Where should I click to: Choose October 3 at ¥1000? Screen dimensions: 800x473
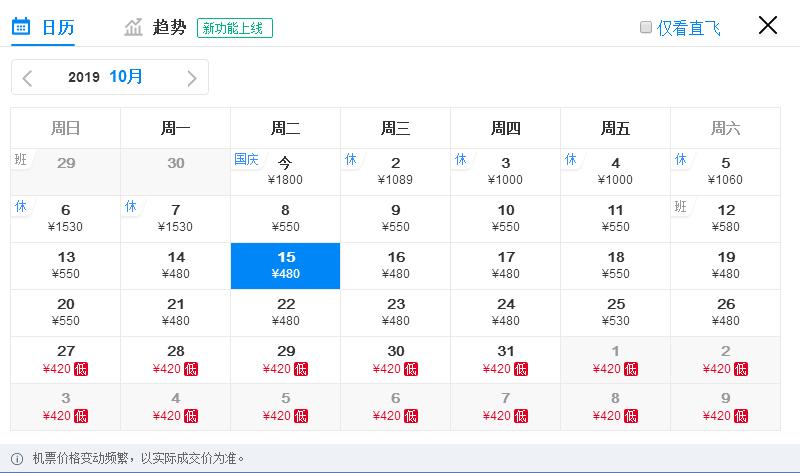coord(506,172)
